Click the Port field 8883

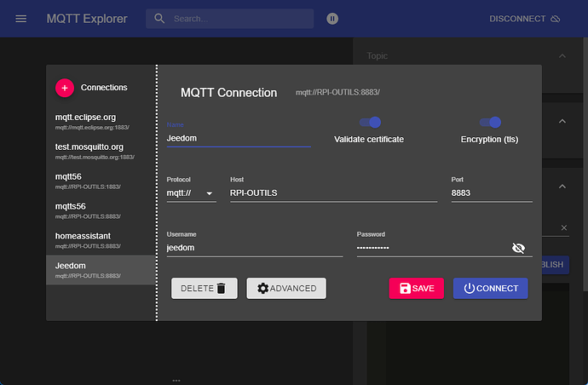pos(492,193)
